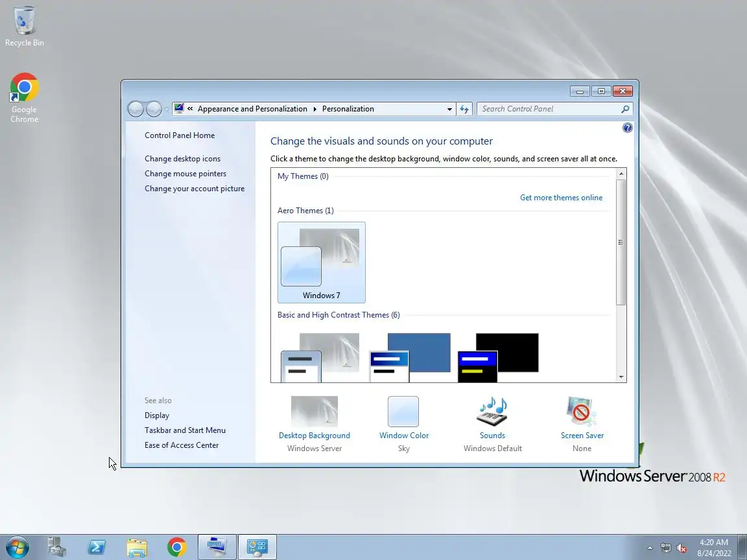Click the Screen Saver text link
This screenshot has height=560, width=747.
tap(582, 436)
